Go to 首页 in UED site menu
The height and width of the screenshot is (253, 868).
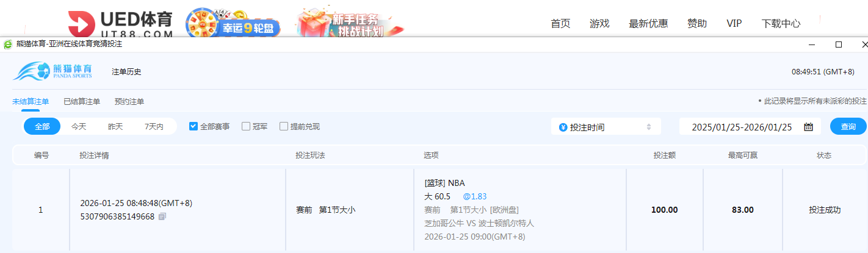tap(560, 24)
